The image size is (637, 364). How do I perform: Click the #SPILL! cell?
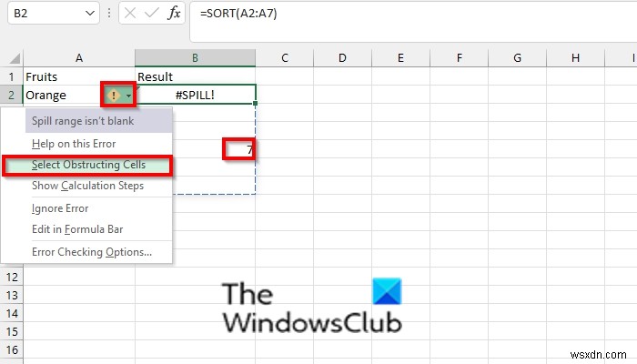click(195, 95)
